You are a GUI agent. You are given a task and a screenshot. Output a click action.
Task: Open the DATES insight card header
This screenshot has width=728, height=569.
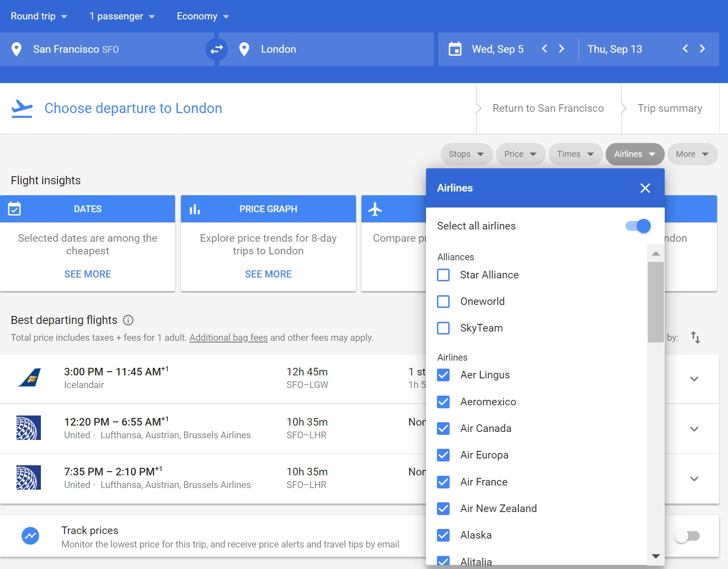coord(88,209)
